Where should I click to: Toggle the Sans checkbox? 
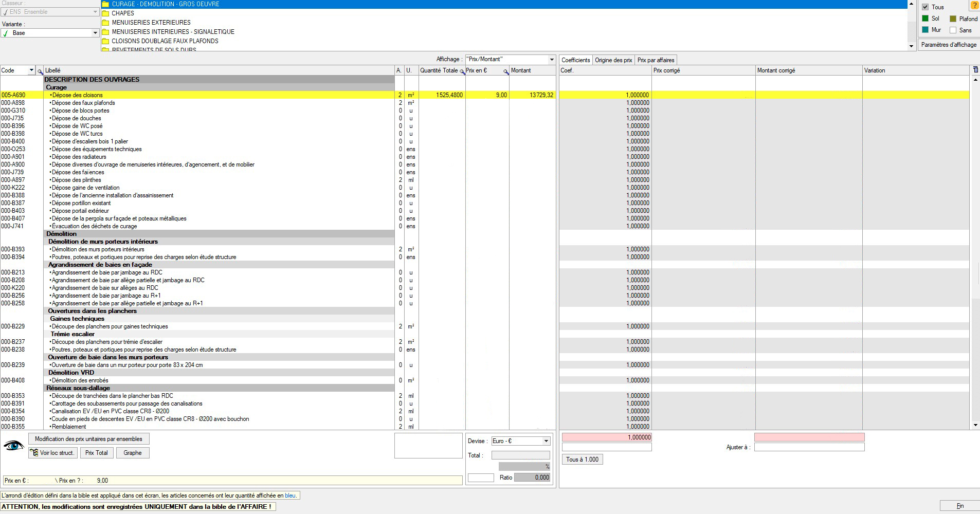click(953, 30)
